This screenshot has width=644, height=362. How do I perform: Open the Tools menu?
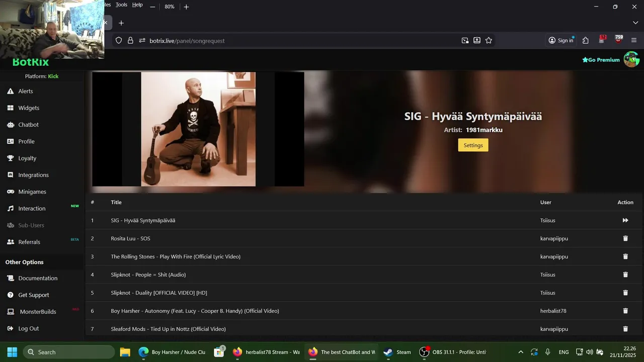pos(121,5)
